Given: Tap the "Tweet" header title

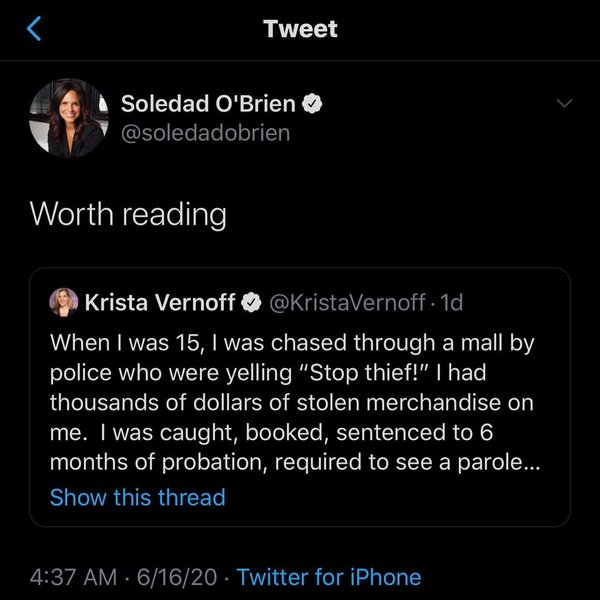Looking at the screenshot, I should pos(300,29).
